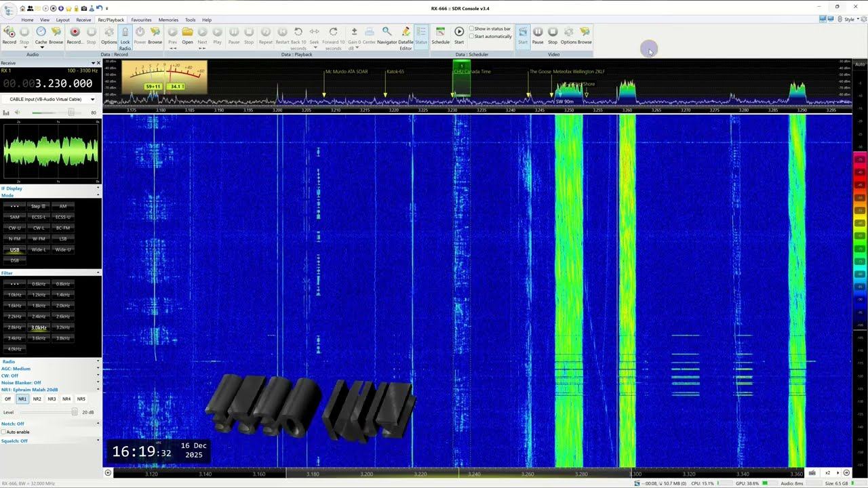Viewport: 868px width, 488px height.
Task: Open the Receive ribbon tab
Action: tap(83, 20)
